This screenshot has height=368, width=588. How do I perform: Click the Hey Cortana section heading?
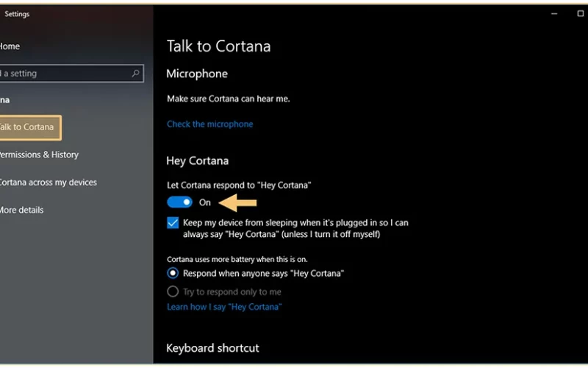point(197,160)
